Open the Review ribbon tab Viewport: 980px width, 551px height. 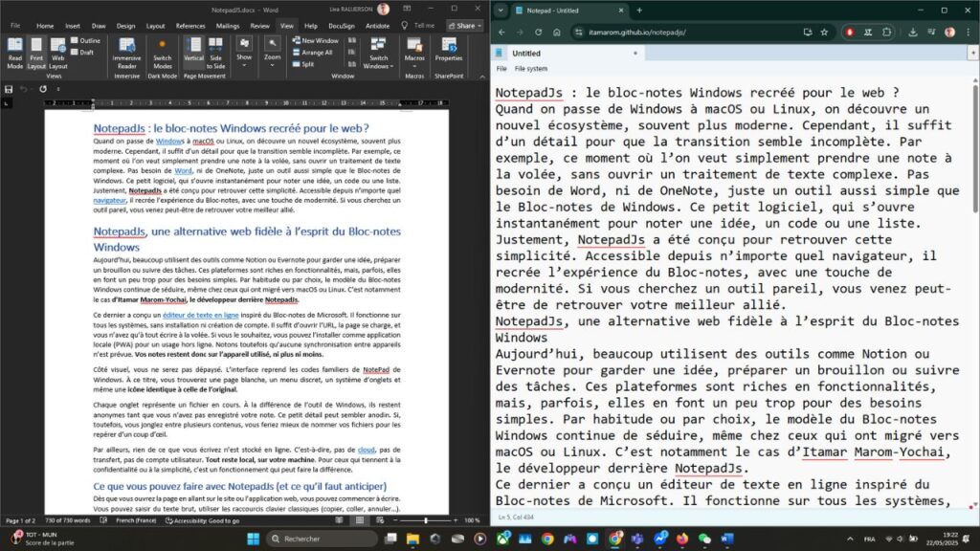coord(259,26)
